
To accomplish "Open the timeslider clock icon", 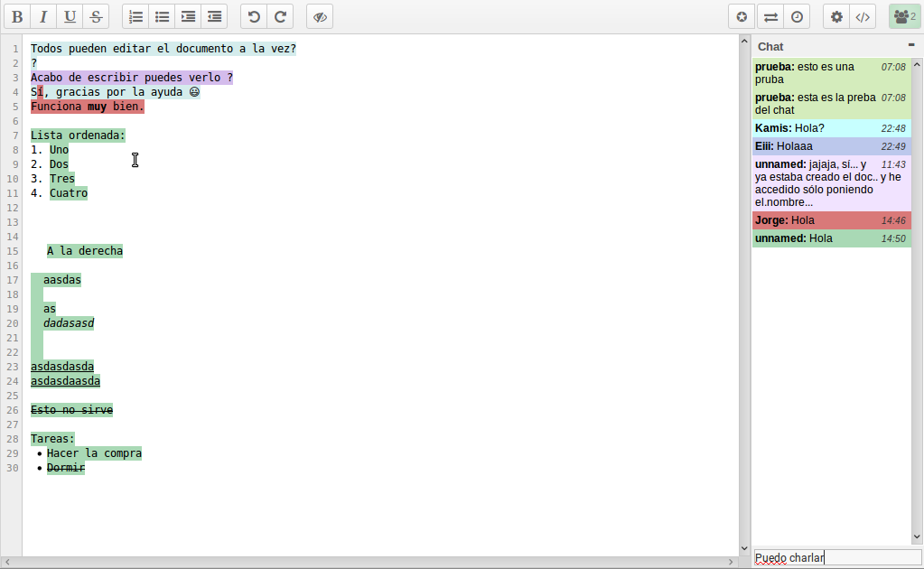I will coord(797,16).
